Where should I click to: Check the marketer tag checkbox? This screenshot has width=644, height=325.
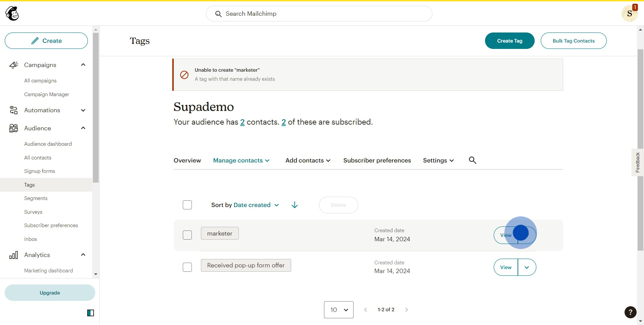pyautogui.click(x=187, y=235)
